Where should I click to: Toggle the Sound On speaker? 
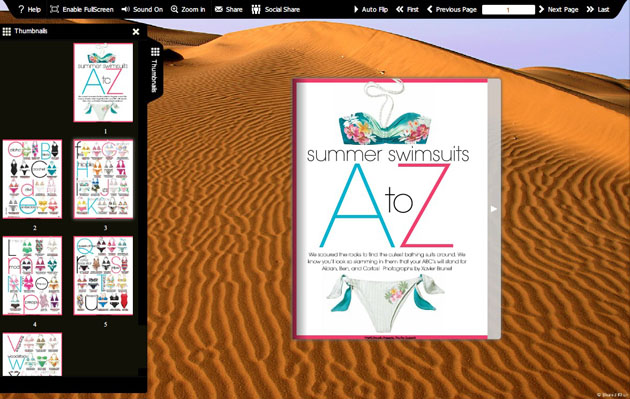[125, 9]
